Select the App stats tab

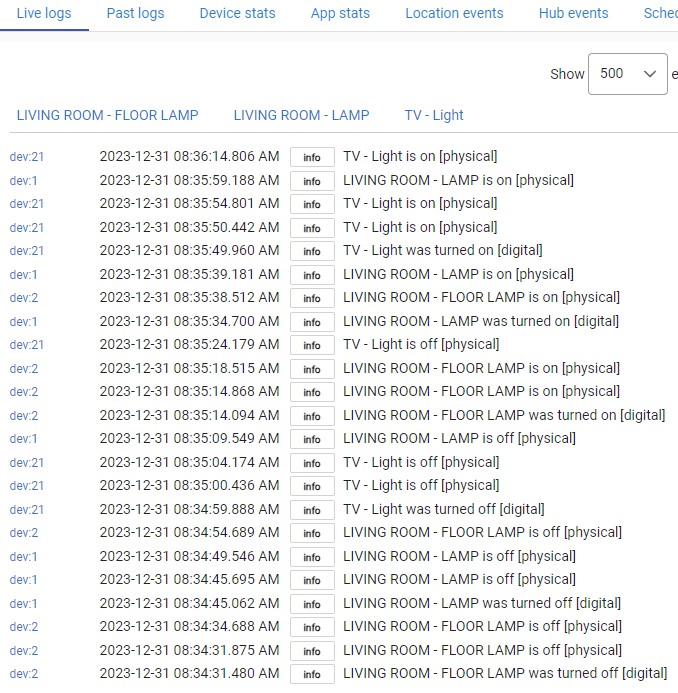[x=340, y=13]
